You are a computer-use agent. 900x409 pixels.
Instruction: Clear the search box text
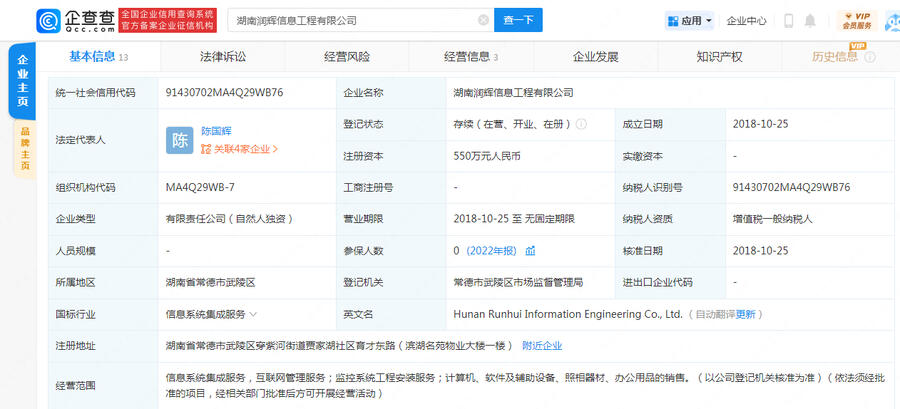[484, 20]
